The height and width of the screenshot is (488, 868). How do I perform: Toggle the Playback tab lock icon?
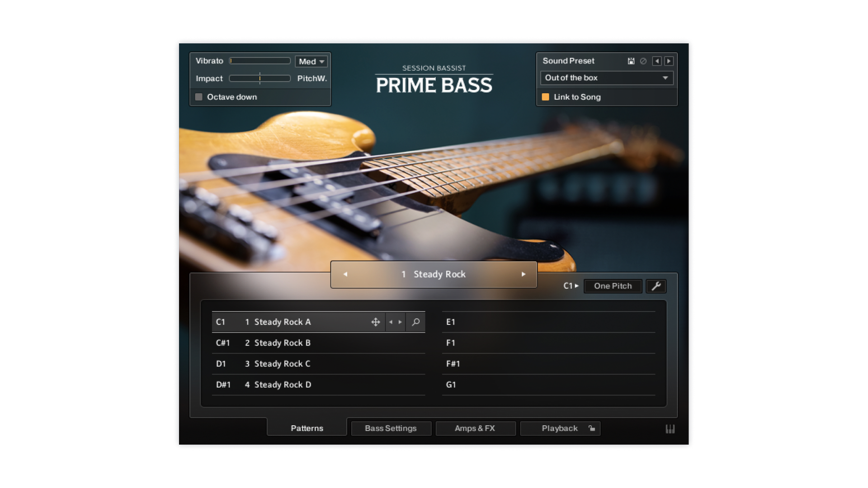(592, 428)
